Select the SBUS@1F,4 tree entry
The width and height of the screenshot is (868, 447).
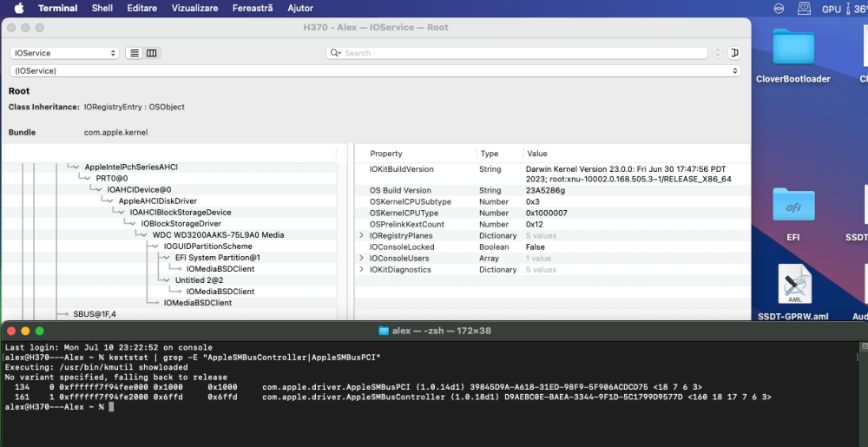click(x=95, y=314)
